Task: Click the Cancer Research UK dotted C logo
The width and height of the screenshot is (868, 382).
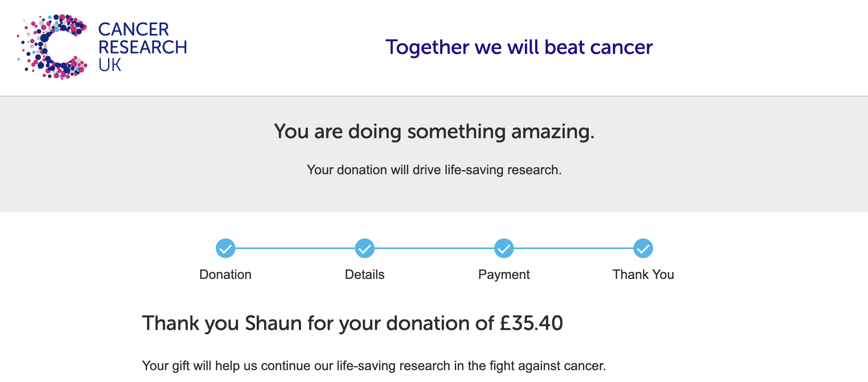Action: 52,47
